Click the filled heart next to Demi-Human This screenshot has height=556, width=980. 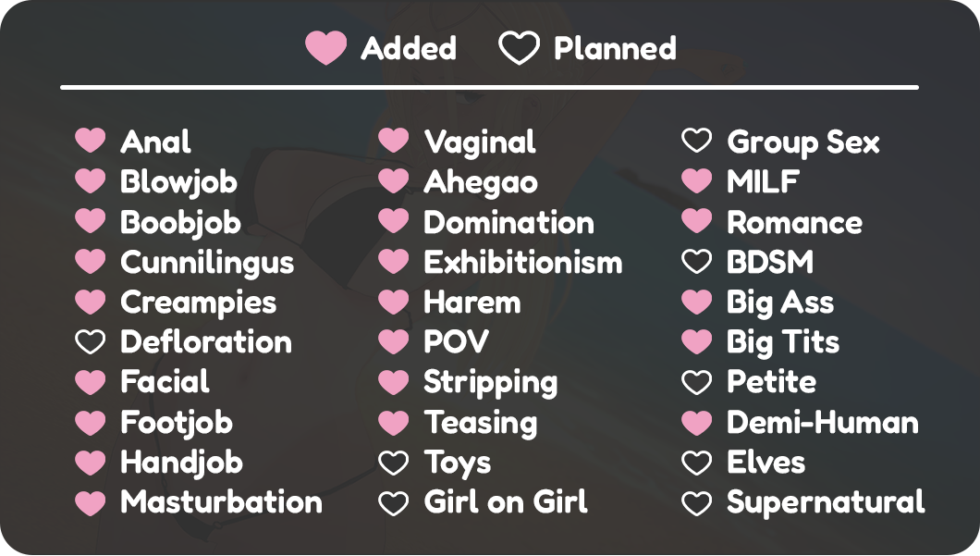(x=696, y=423)
